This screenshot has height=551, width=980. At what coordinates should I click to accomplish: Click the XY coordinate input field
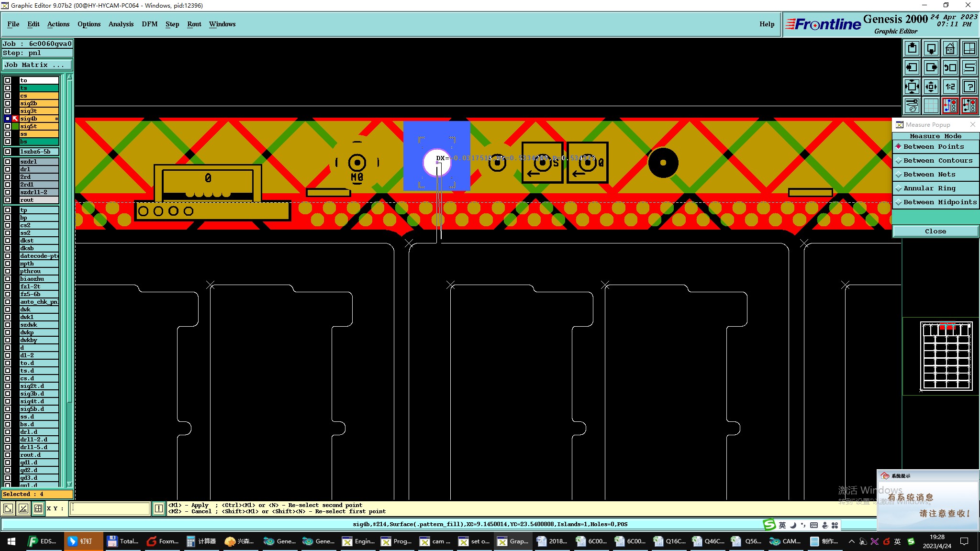(x=110, y=508)
